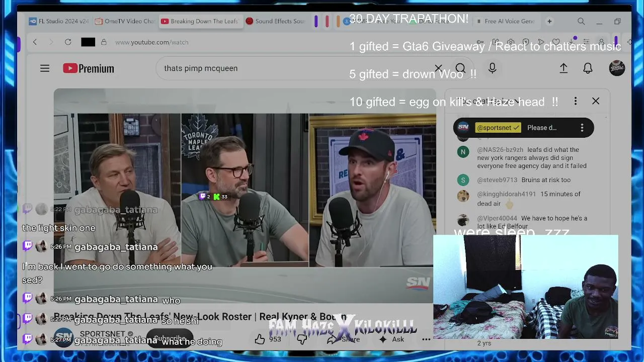The height and width of the screenshot is (362, 644).
Task: Switch to the FL Studio 2024 tab
Action: (59, 22)
